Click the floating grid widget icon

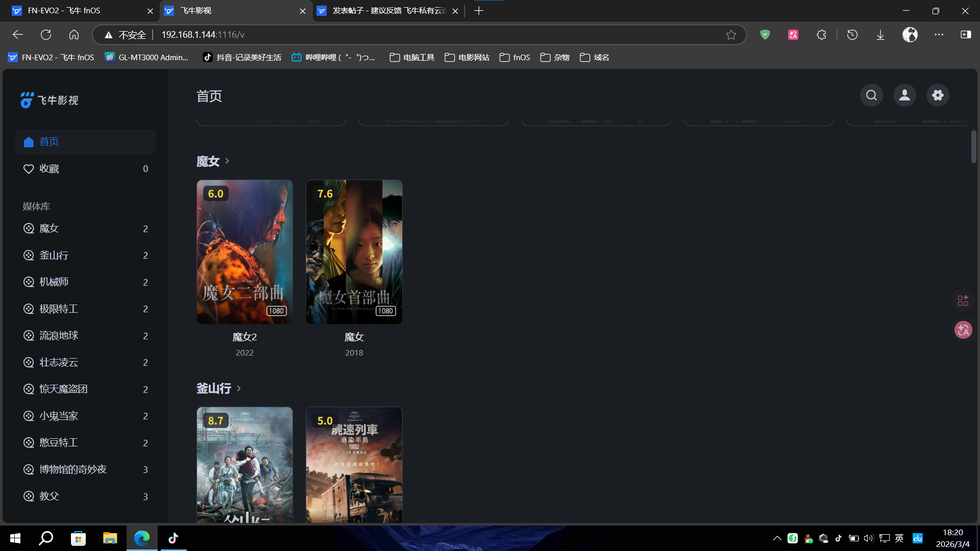pyautogui.click(x=963, y=300)
